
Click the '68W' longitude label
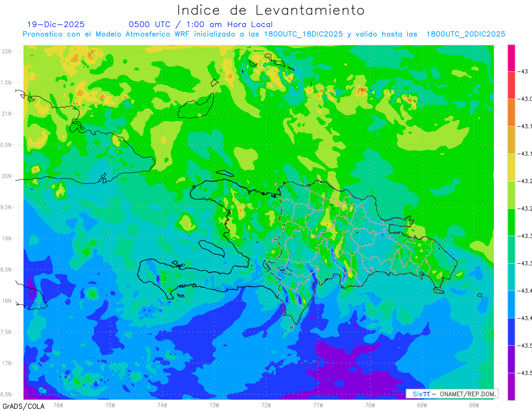(474, 405)
